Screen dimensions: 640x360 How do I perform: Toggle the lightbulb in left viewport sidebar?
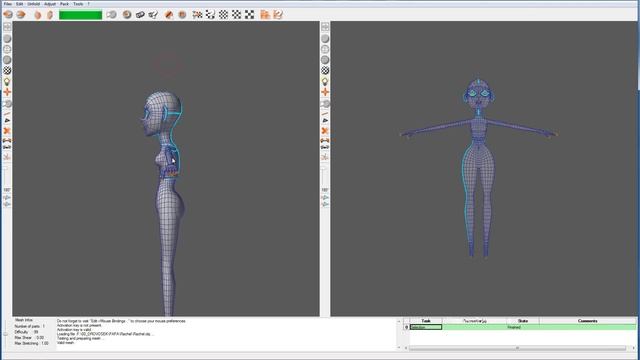(7, 82)
